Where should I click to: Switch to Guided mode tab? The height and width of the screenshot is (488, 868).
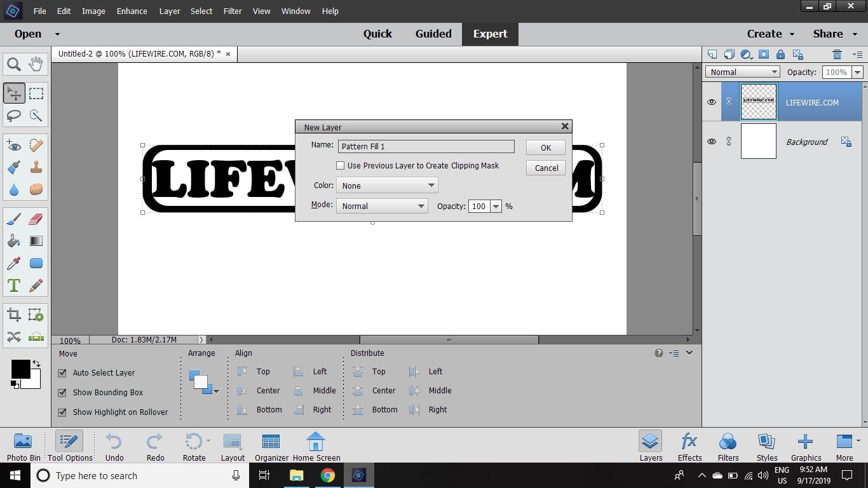coord(433,34)
